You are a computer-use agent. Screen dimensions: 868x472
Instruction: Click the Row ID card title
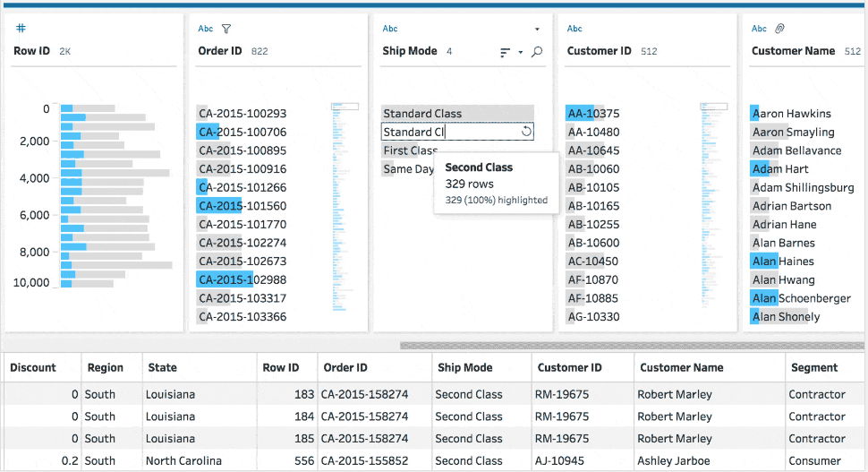tap(31, 51)
